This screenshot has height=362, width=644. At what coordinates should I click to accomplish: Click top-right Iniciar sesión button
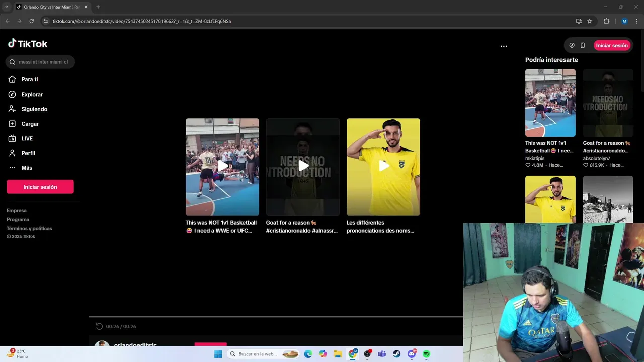(612, 45)
